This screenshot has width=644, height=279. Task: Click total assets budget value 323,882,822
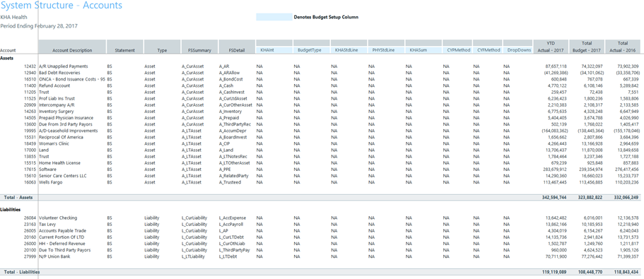tap(590, 197)
